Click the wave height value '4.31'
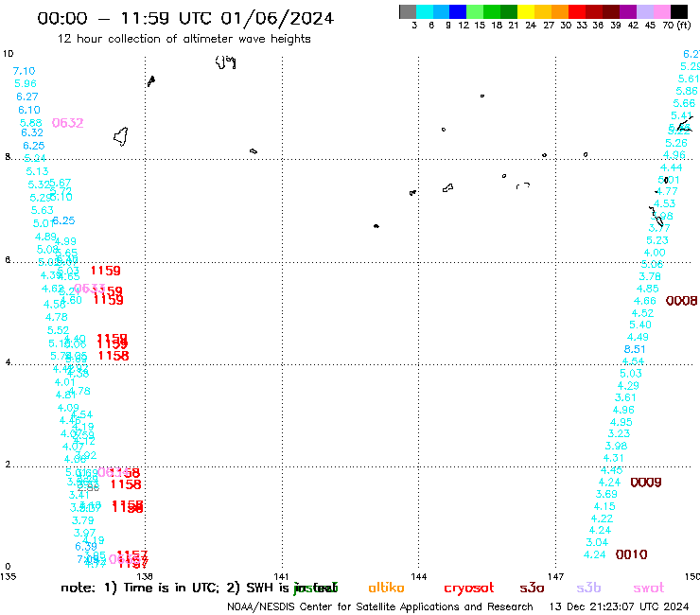 click(613, 458)
